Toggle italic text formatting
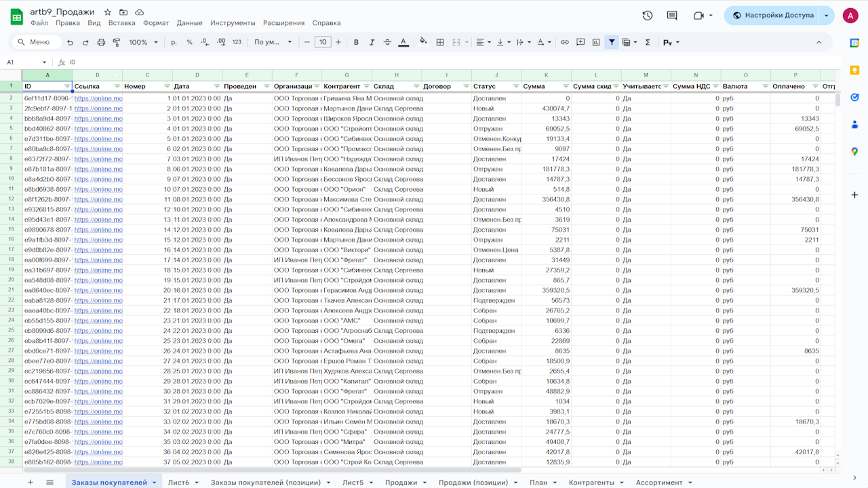The image size is (868, 488). pyautogui.click(x=372, y=42)
